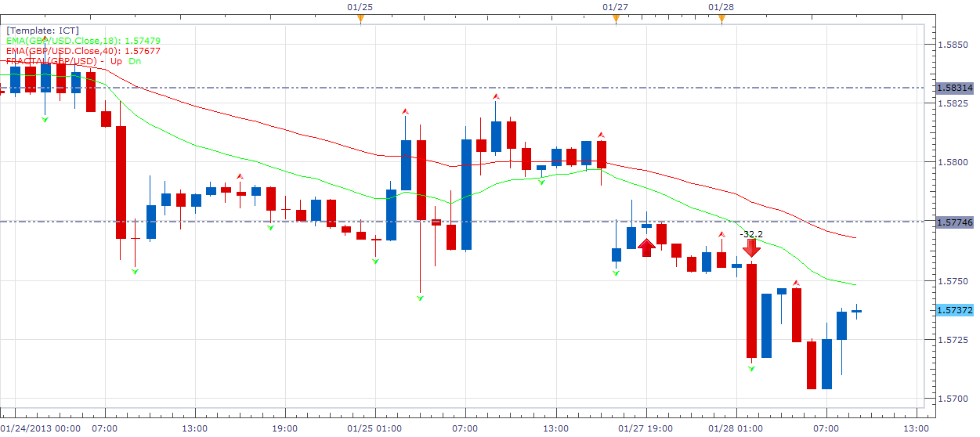Viewport: 980px width, 437px height.
Task: Click the 1.5850 price axis label
Action: tap(952, 45)
